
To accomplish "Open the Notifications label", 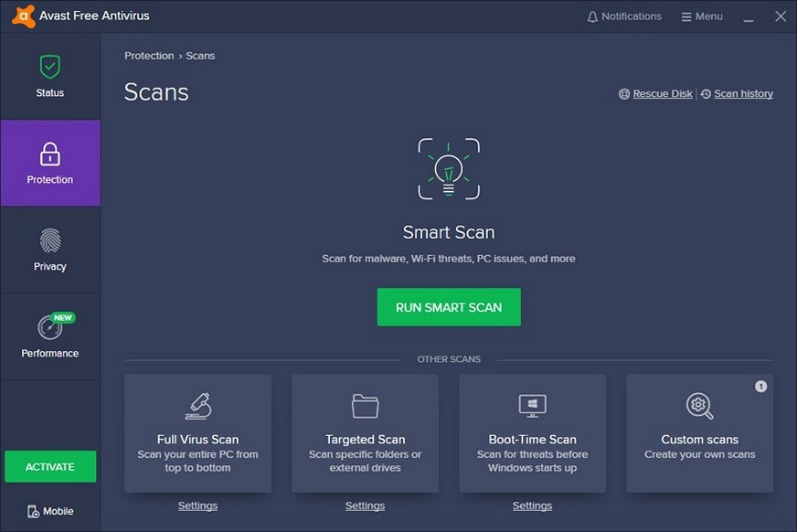I will click(632, 16).
